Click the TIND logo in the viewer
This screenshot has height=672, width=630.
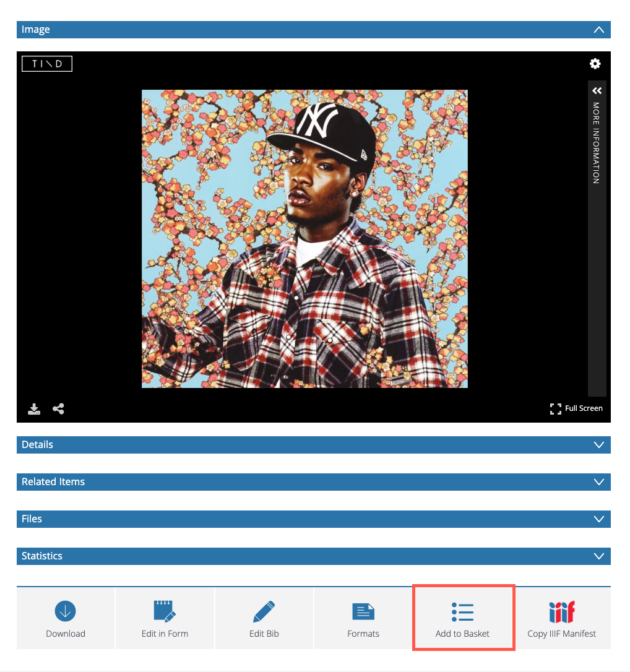coord(47,64)
